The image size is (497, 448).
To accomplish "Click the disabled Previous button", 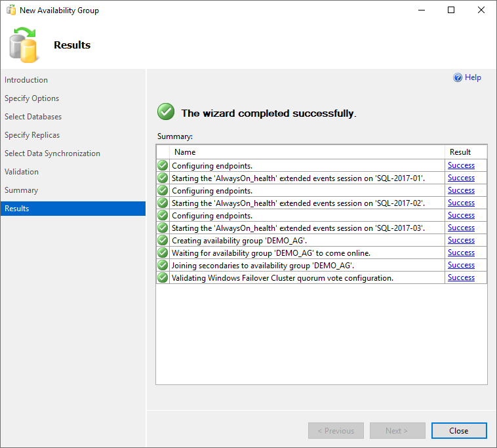I will point(336,430).
